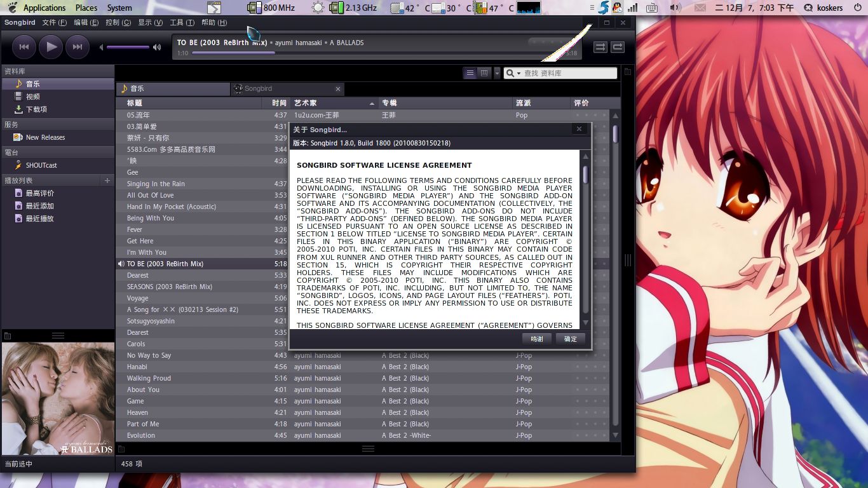868x488 pixels.
Task: Open the terminal launcher icon in the top panel
Action: pyautogui.click(x=214, y=8)
